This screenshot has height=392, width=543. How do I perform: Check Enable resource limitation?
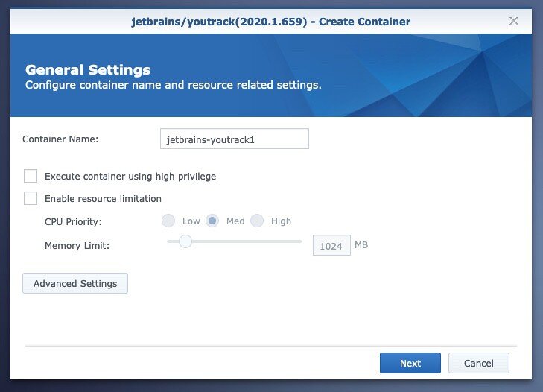31,198
